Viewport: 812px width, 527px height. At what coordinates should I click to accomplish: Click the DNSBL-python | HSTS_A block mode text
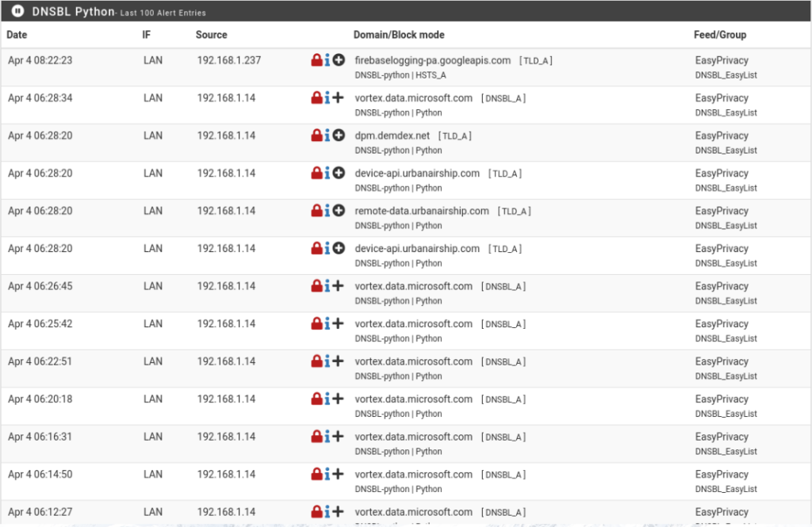(400, 75)
